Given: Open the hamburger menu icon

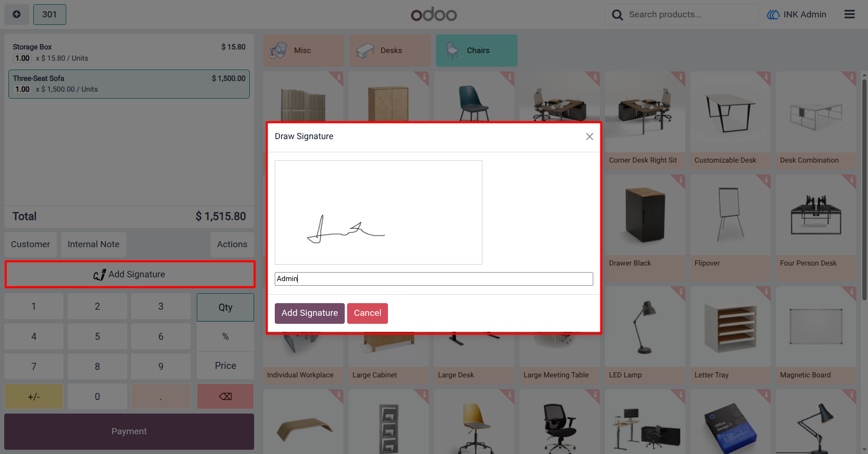Looking at the screenshot, I should coord(849,14).
